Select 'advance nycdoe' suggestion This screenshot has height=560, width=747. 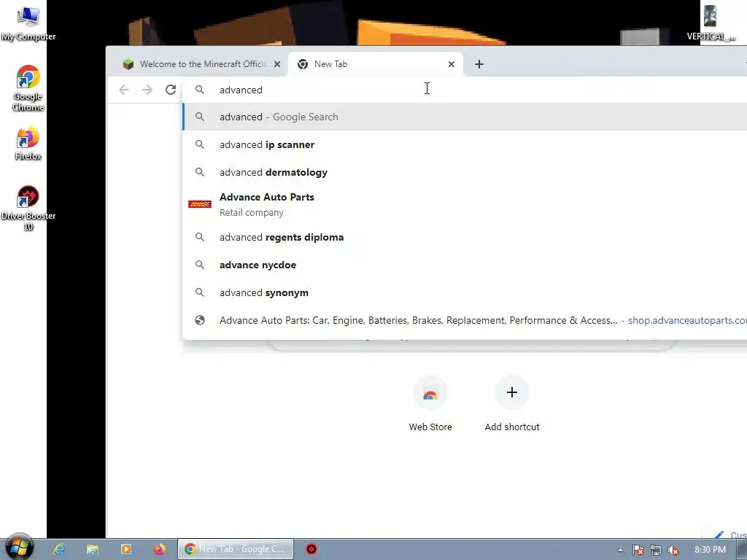[465, 265]
